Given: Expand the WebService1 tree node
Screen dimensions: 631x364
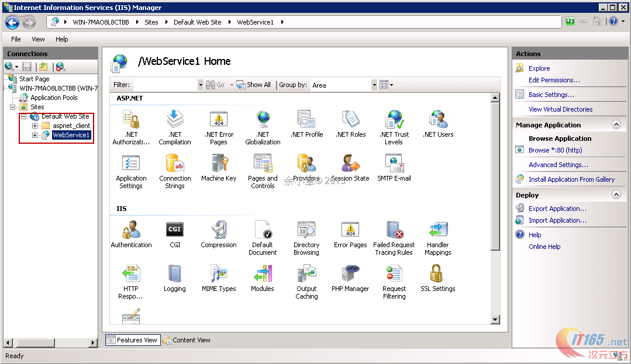Looking at the screenshot, I should pos(35,135).
